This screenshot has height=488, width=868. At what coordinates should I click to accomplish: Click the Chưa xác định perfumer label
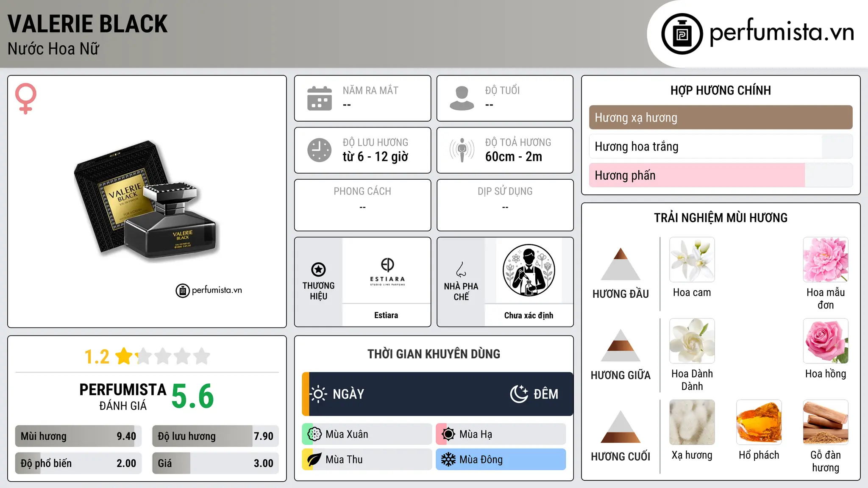coord(529,315)
